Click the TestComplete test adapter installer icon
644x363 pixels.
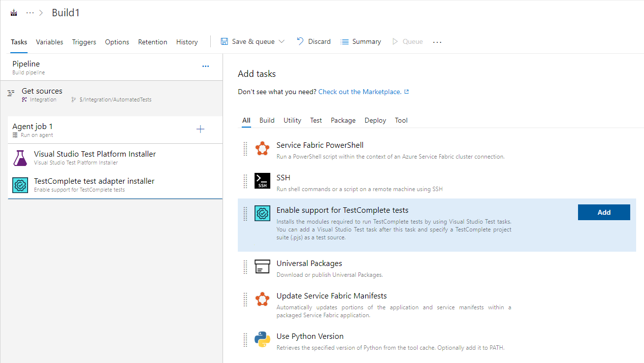(x=20, y=185)
